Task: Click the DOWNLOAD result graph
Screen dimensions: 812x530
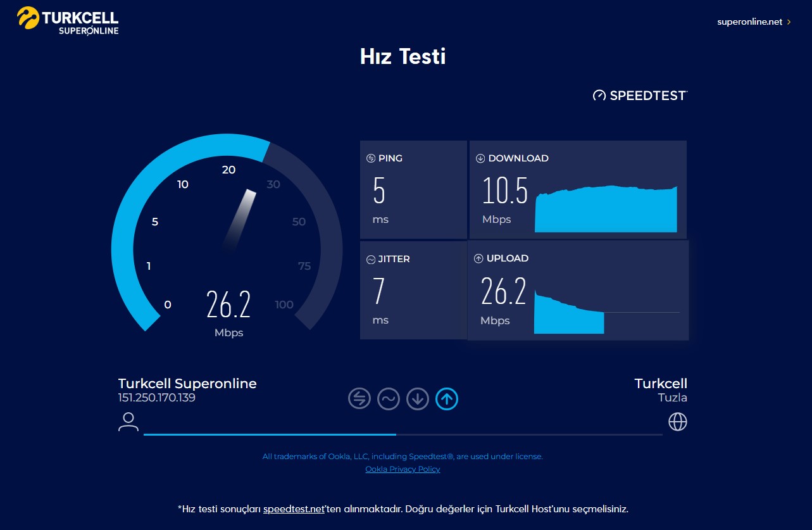Action: click(x=606, y=209)
